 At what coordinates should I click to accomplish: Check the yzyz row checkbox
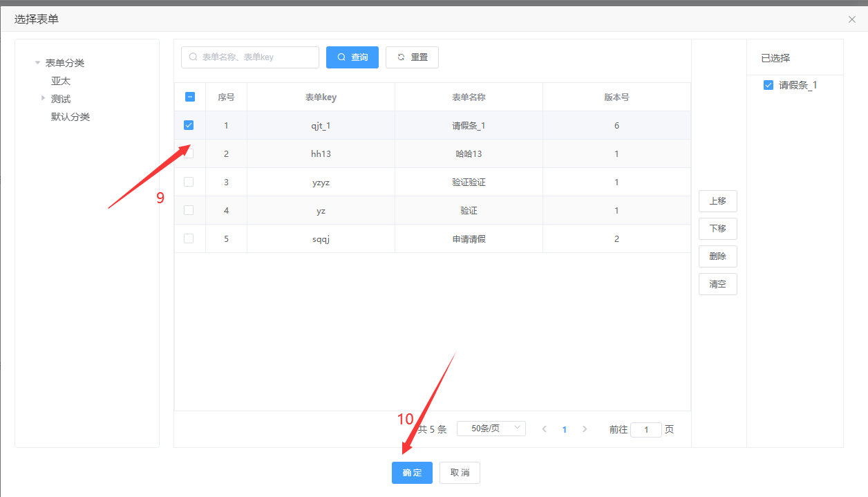pyautogui.click(x=189, y=182)
